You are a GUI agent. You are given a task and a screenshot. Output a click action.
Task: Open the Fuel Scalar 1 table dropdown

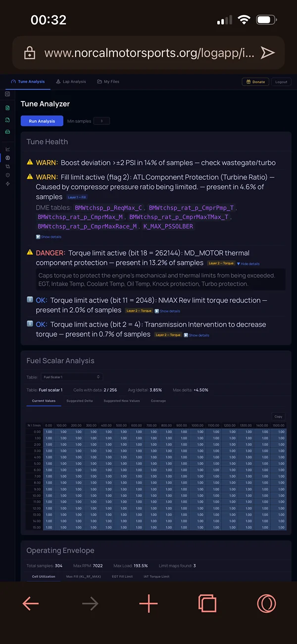point(71,377)
